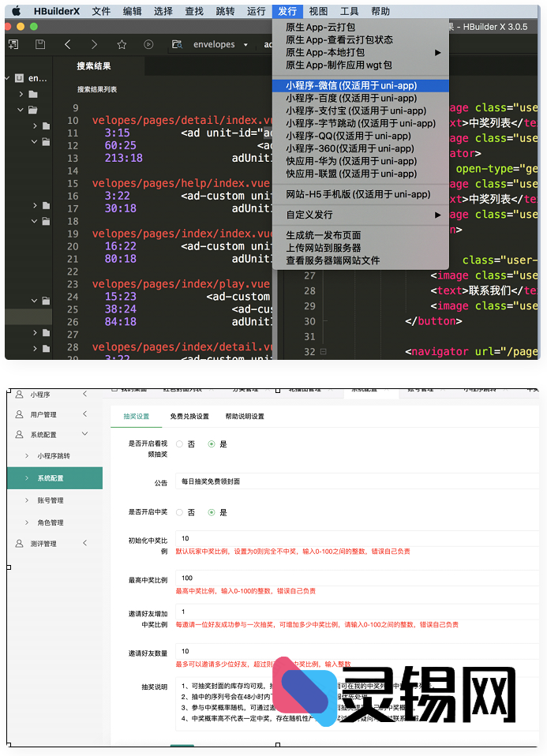Open 账号管理 in the sidebar

[x=51, y=500]
